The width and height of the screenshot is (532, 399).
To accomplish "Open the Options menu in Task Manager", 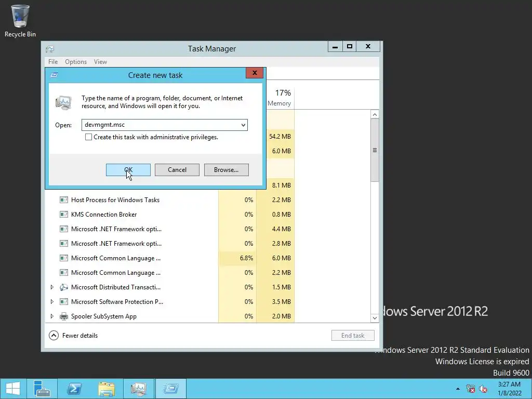I will 76,62.
